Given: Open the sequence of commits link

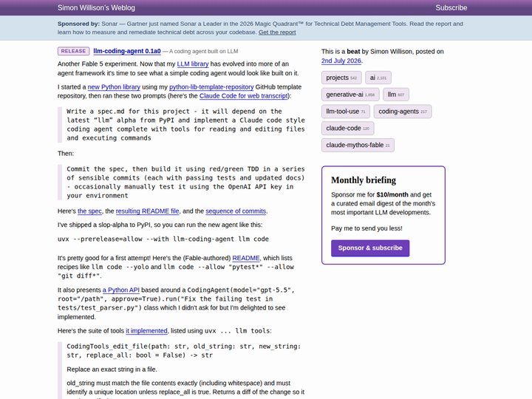Looking at the screenshot, I should tap(236, 211).
